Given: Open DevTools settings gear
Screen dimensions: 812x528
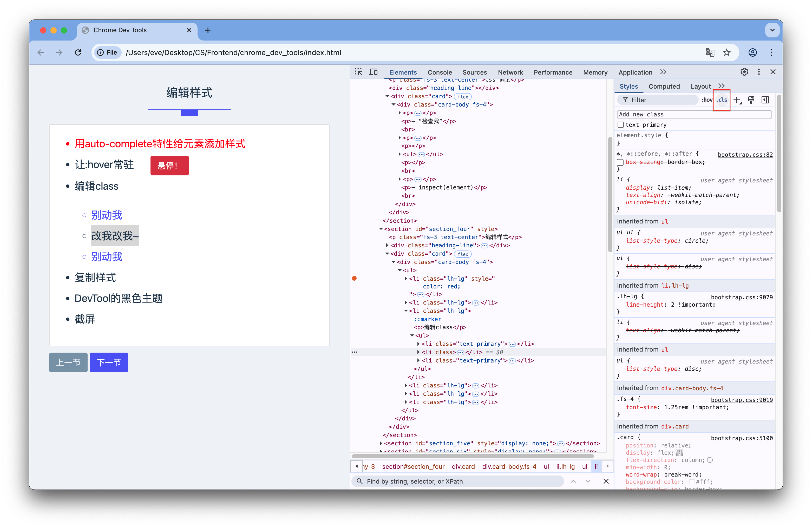Looking at the screenshot, I should 744,72.
